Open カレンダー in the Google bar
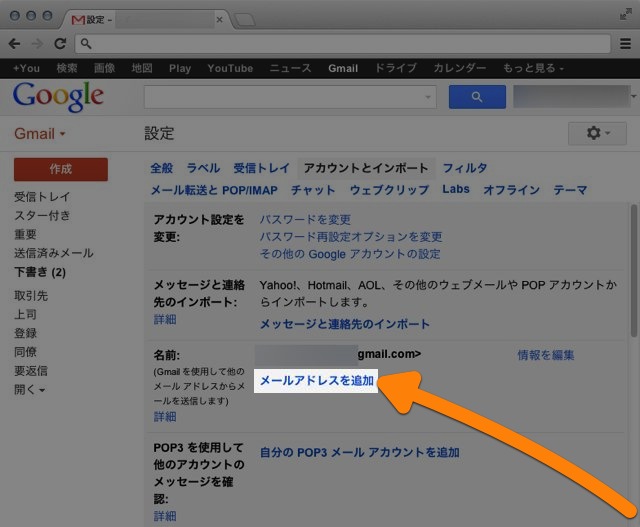Screen dimensions: 640x527 (460, 68)
